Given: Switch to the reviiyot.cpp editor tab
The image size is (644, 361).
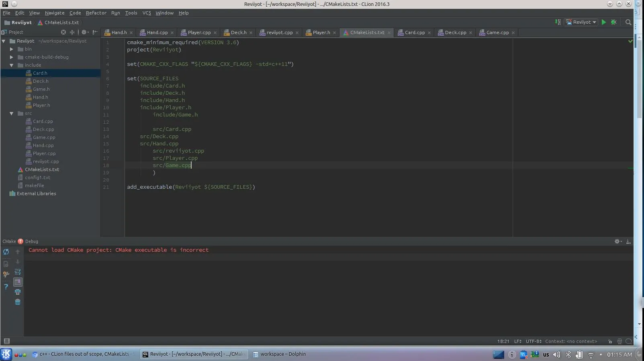Looking at the screenshot, I should 280,33.
